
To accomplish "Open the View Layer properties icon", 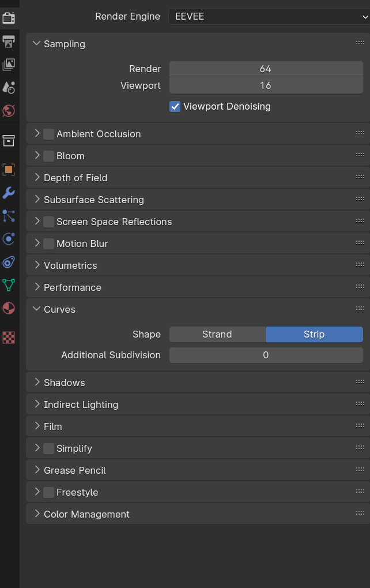I will [9, 65].
